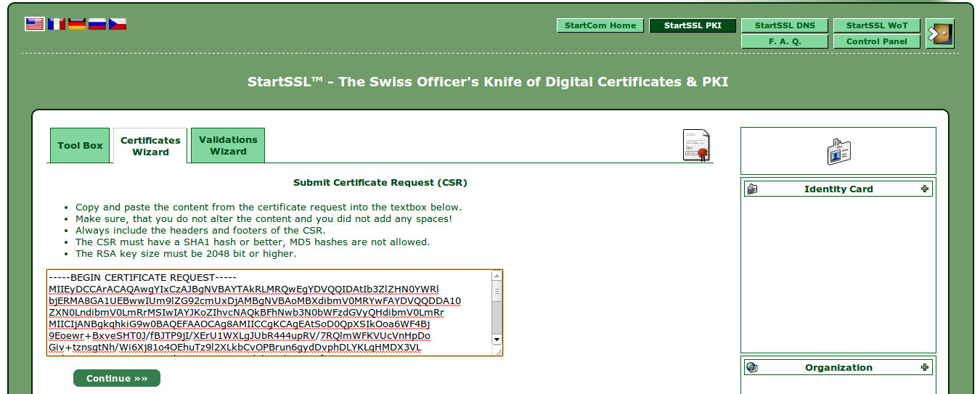Click the ID badge icon in sidebar
Screen dimensions: 980x394
point(838,152)
